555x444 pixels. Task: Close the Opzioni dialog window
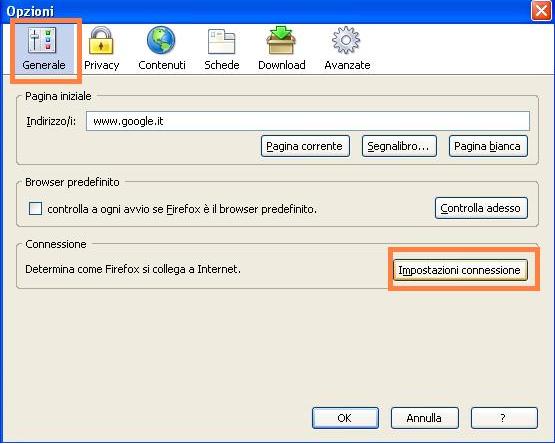tap(541, 11)
